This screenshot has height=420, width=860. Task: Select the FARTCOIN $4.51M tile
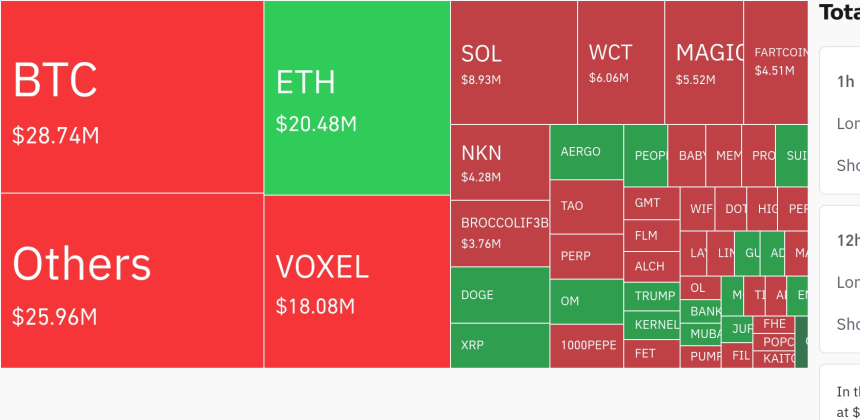(x=776, y=62)
